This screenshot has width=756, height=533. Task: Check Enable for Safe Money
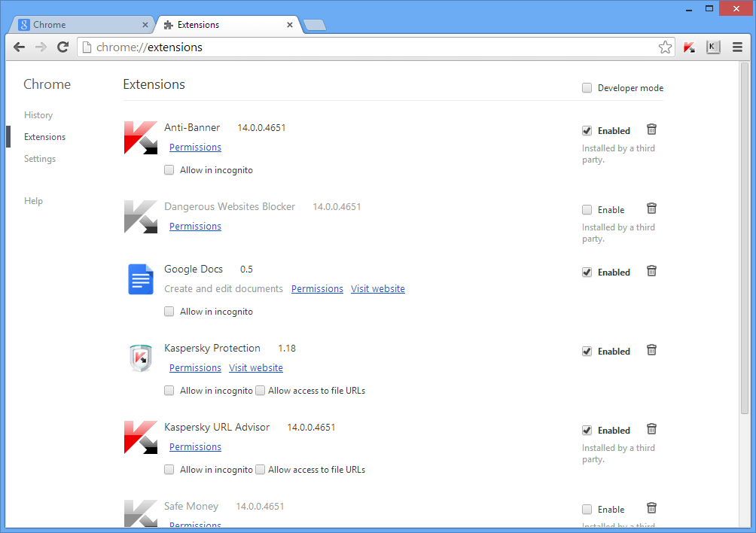[587, 510]
